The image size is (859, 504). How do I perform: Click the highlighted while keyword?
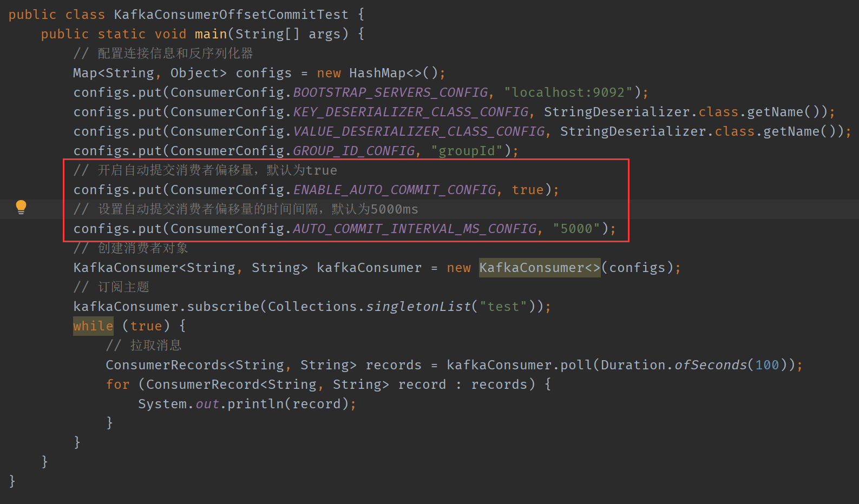[93, 326]
